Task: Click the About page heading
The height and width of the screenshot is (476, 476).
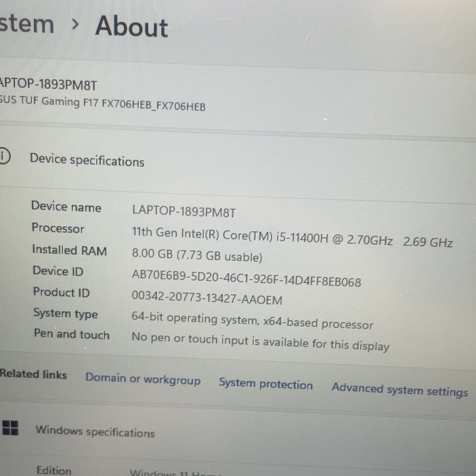Action: click(x=132, y=27)
